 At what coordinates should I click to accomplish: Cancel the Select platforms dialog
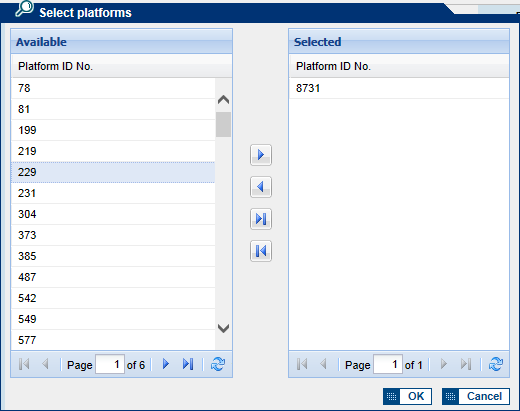coord(476,396)
